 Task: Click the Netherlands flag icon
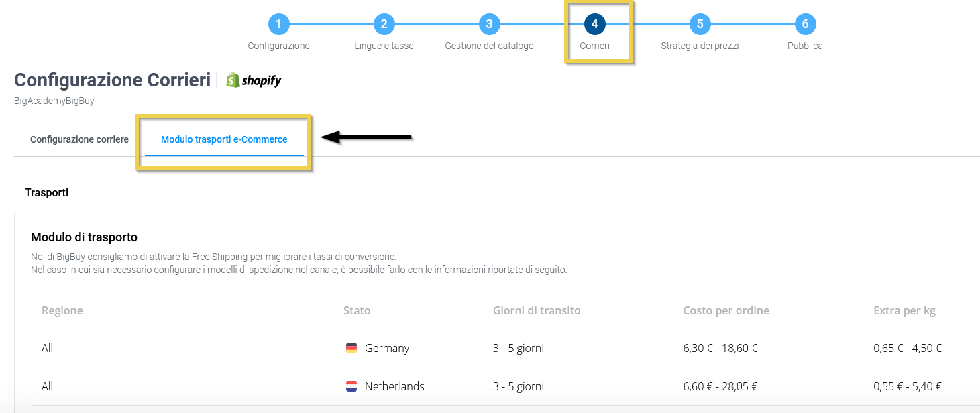351,386
